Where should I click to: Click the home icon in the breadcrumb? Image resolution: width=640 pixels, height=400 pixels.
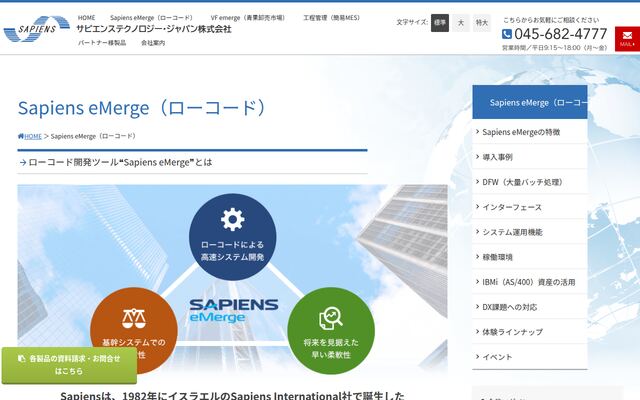click(x=20, y=136)
